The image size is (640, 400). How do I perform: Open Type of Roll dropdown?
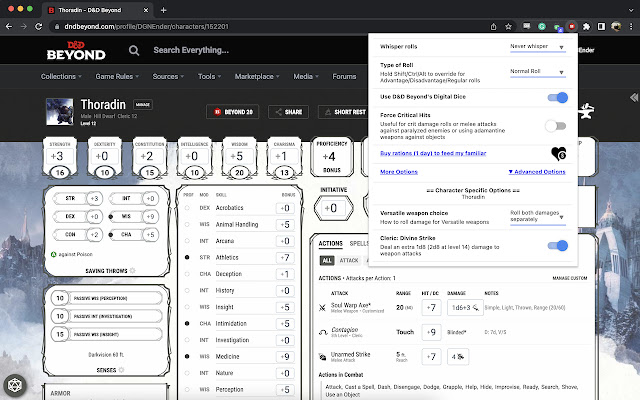tap(538, 72)
